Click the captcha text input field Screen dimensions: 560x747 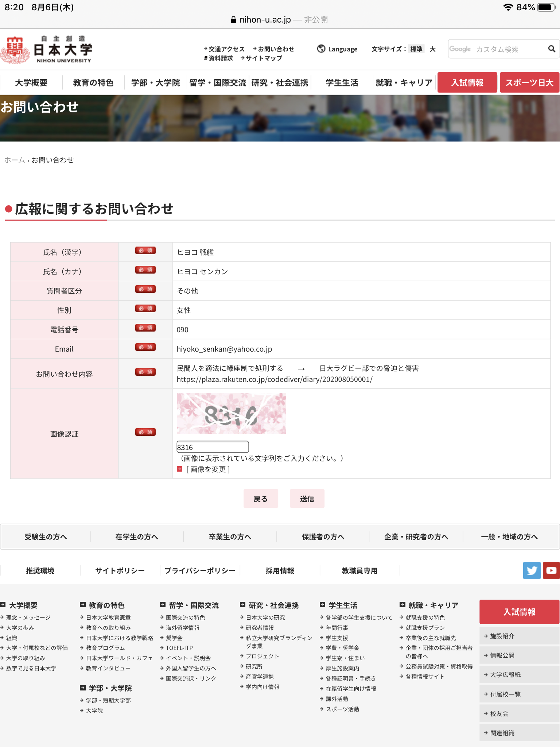(x=213, y=447)
